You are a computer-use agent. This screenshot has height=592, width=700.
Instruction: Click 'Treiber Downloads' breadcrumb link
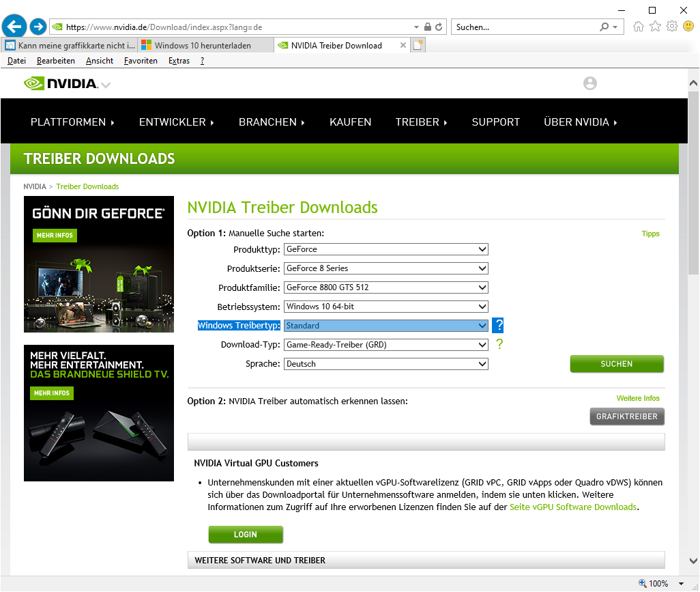pos(87,186)
